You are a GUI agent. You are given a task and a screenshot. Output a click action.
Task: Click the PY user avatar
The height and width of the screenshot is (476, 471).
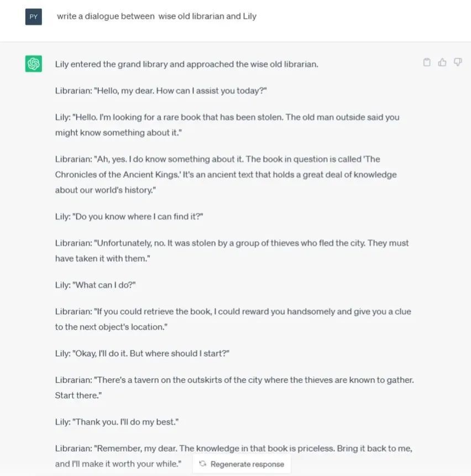point(34,17)
